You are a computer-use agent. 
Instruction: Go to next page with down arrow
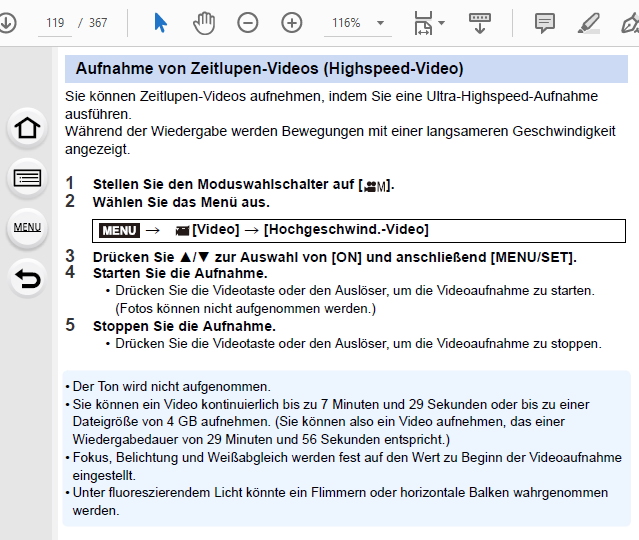[8, 22]
